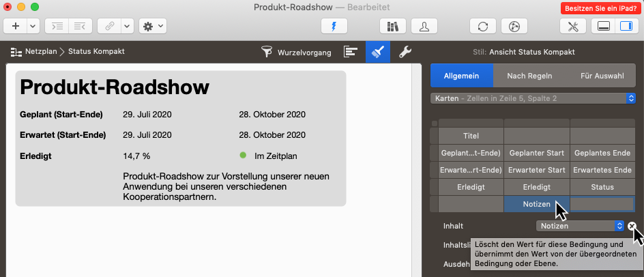The height and width of the screenshot is (277, 644).
Task: Click the 14,7 % value in card
Action: point(136,156)
